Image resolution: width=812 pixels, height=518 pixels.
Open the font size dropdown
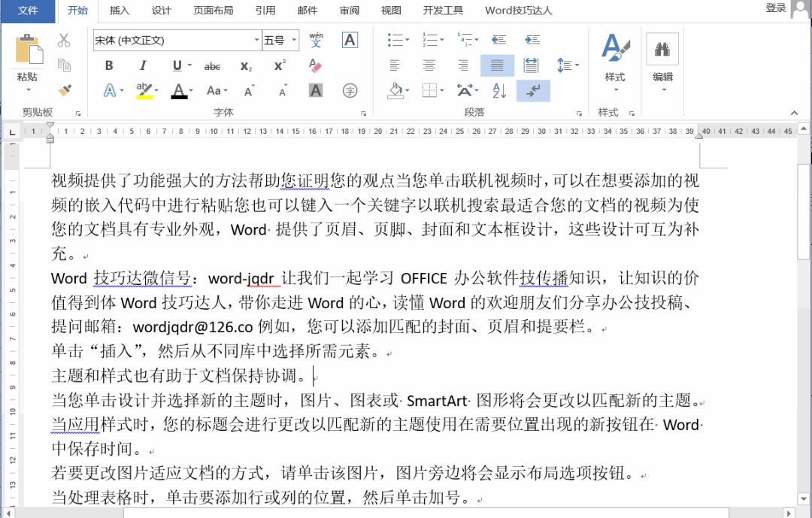tap(294, 40)
